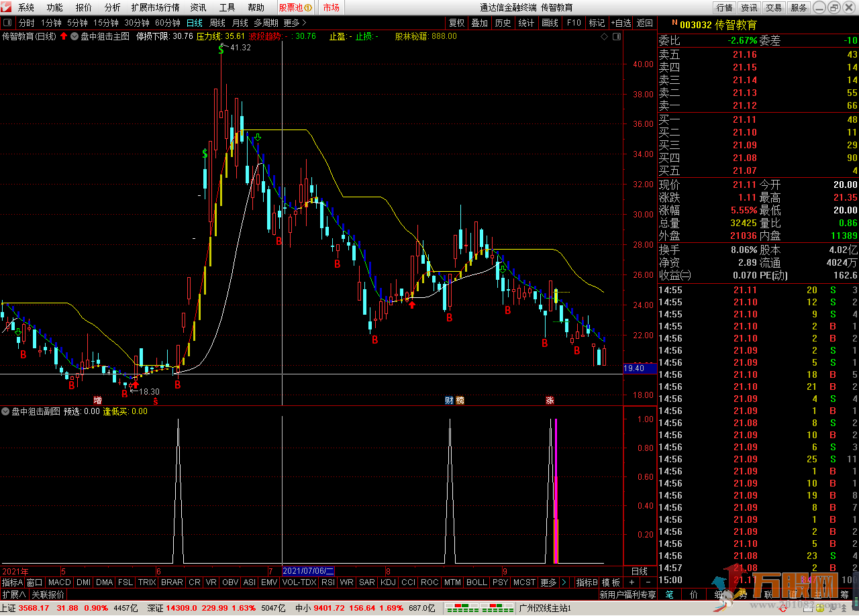Click the app logo icon in the menu bar

[7, 7]
